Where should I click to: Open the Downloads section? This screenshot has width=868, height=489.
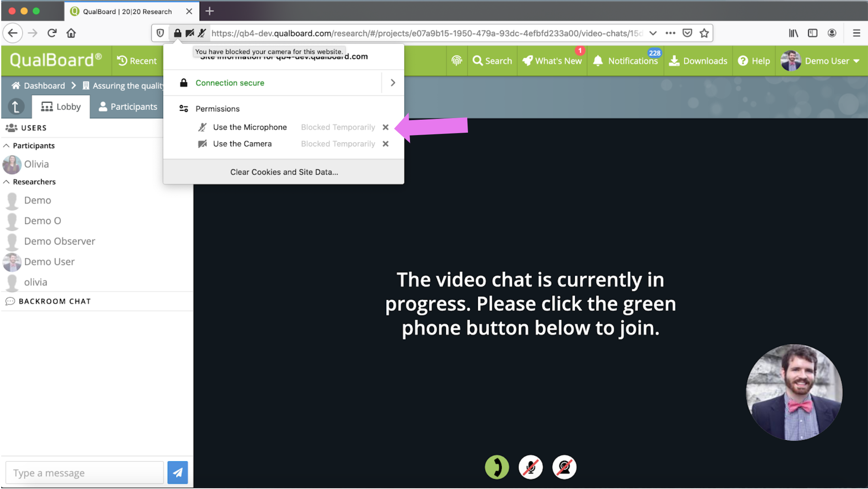pyautogui.click(x=698, y=61)
